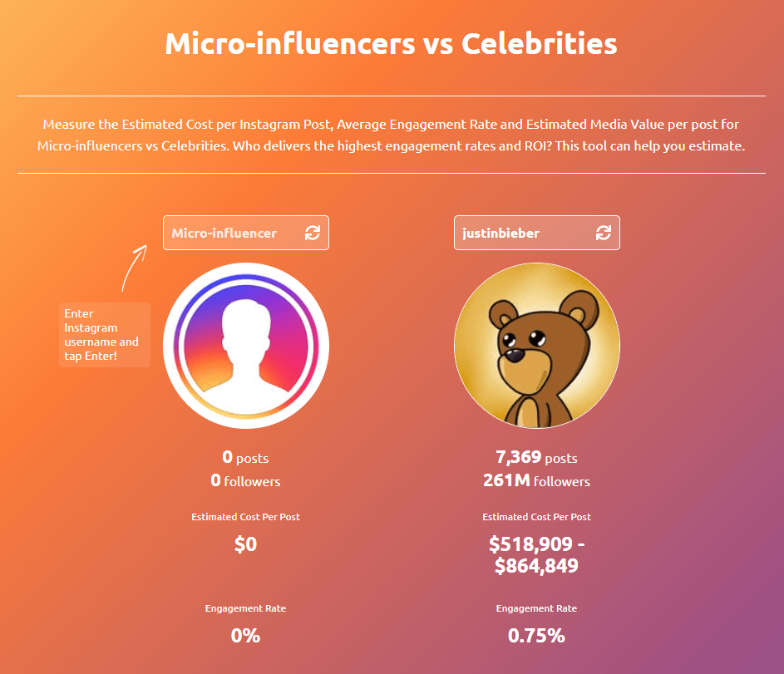This screenshot has width=784, height=674.
Task: Click the "261M followers" count for justinbieber
Action: [536, 481]
